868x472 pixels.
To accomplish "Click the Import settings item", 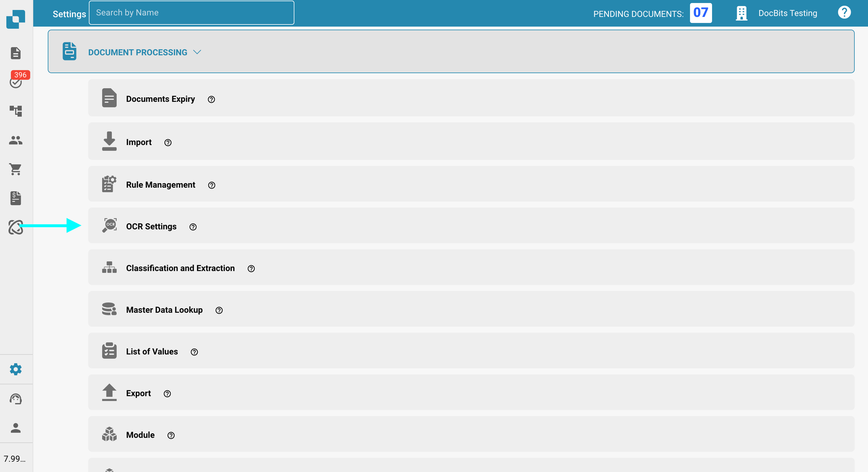I will [139, 142].
